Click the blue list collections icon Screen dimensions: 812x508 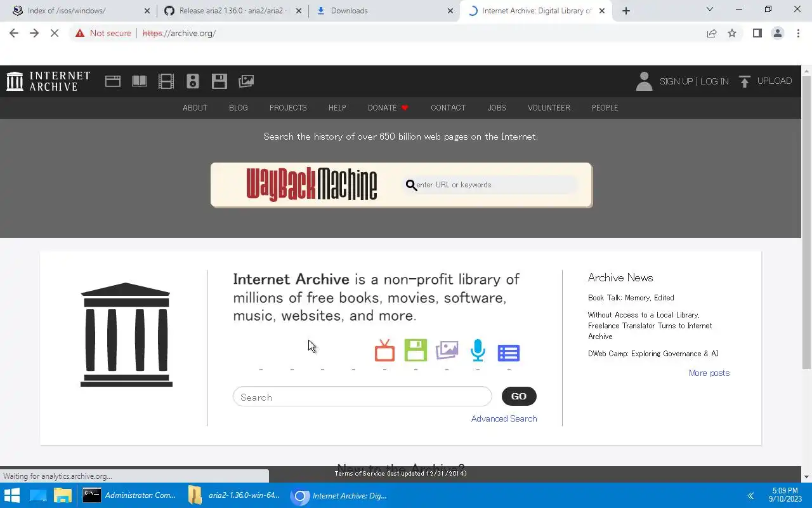509,352
